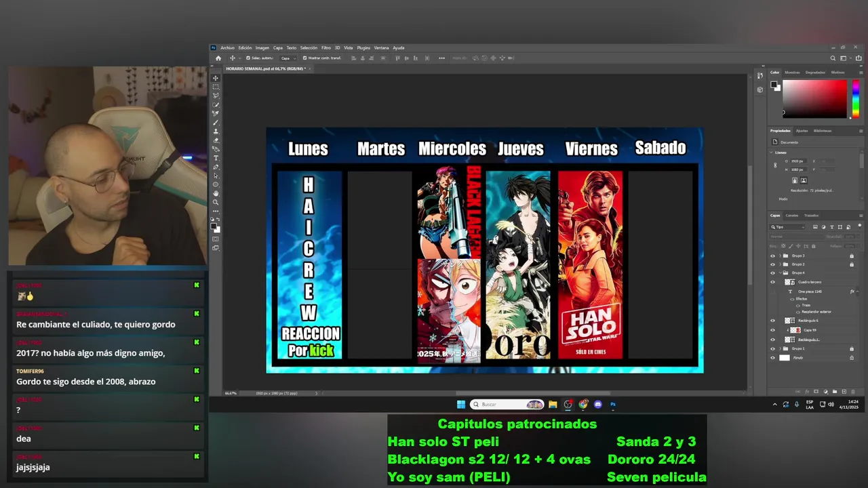Viewport: 868px width, 488px height.
Task: Select the Eraser tool
Action: [x=216, y=140]
